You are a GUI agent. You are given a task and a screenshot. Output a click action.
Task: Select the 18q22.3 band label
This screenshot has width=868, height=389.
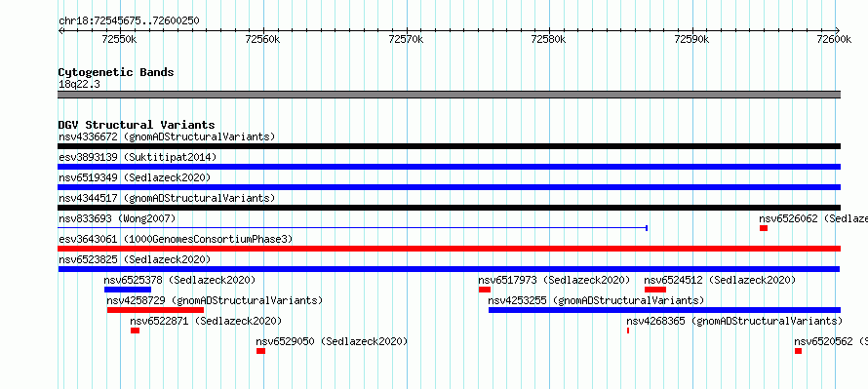79,84
